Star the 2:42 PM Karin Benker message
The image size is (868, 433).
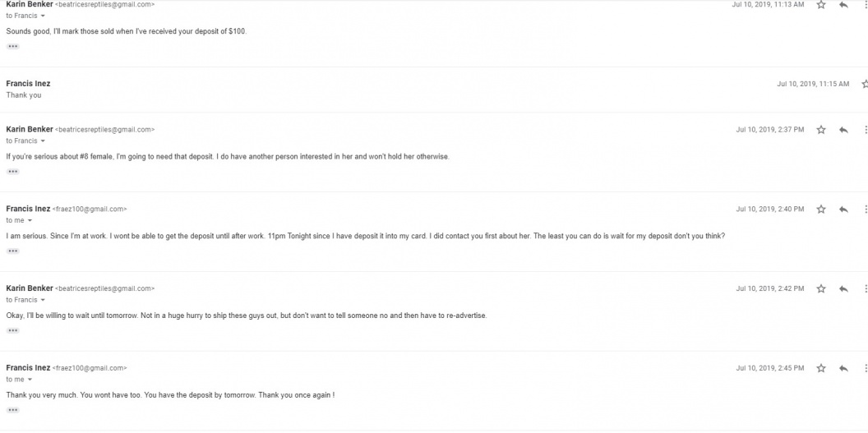821,288
